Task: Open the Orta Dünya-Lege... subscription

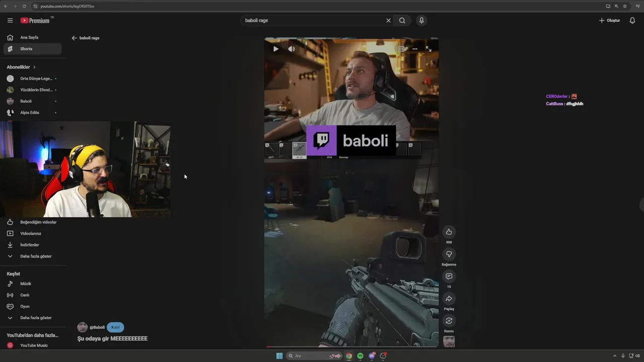Action: pos(32,78)
